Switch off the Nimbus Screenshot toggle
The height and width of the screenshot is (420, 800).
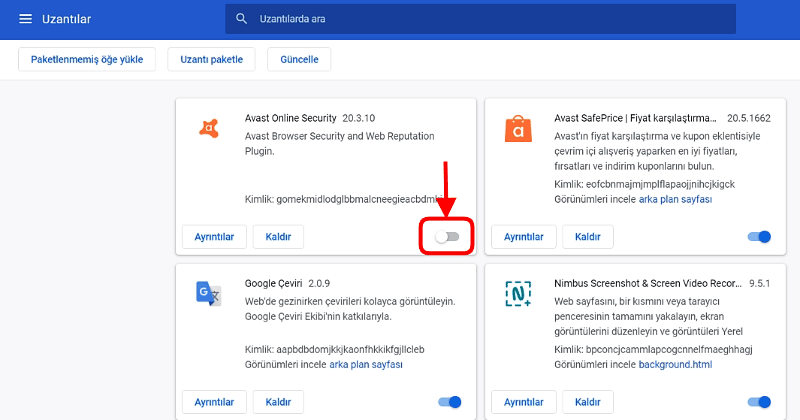click(759, 402)
